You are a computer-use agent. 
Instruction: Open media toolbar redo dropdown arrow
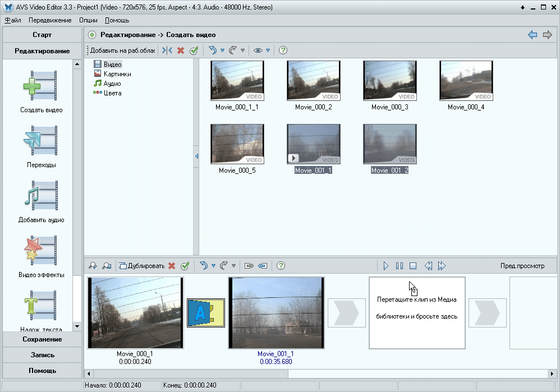click(242, 50)
